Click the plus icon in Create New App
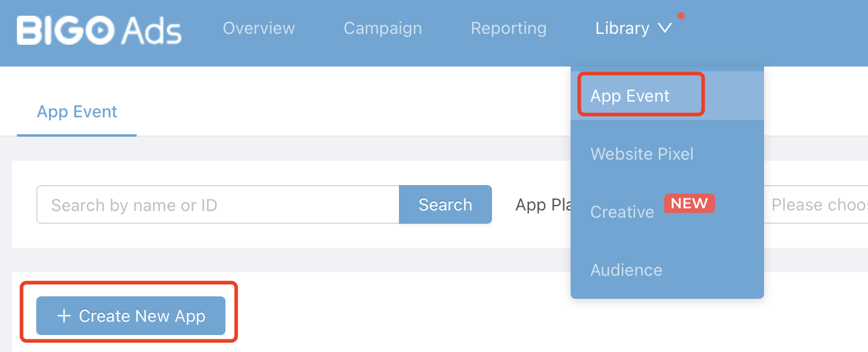This screenshot has width=868, height=352. coord(64,316)
